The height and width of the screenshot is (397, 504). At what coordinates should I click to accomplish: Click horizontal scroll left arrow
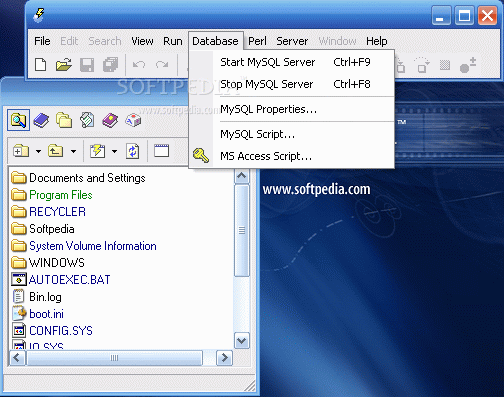tap(17, 358)
